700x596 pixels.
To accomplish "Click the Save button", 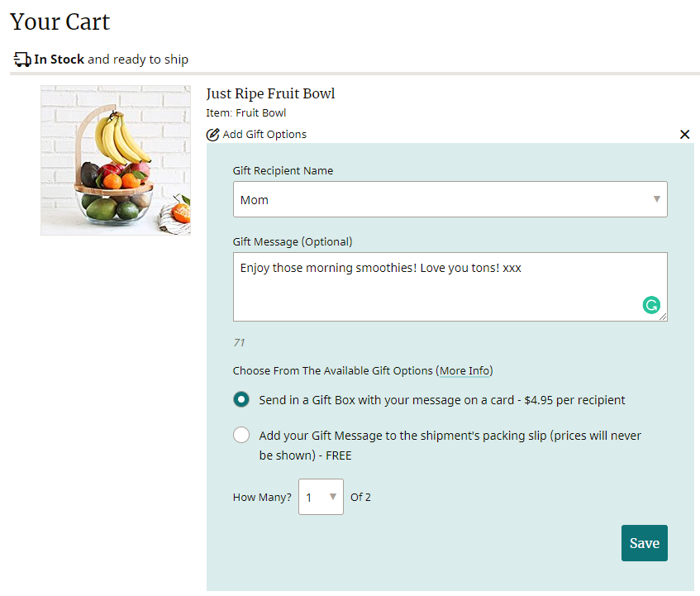I will [x=644, y=543].
